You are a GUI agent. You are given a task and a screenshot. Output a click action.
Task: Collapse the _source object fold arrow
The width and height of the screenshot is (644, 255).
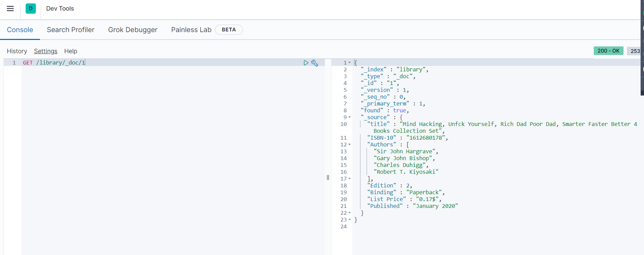click(x=350, y=117)
